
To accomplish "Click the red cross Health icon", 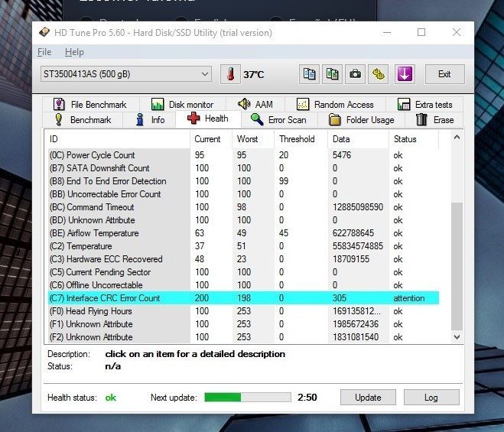I will [x=193, y=119].
